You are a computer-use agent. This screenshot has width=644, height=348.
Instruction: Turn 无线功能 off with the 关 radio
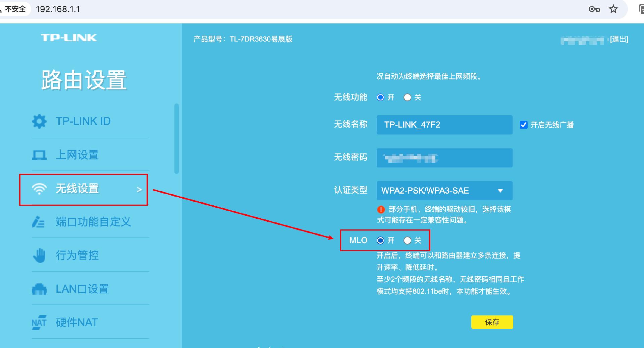click(408, 97)
